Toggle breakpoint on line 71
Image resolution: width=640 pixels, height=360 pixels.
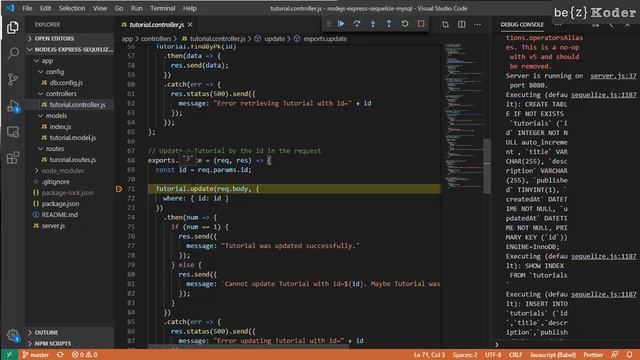pyautogui.click(x=119, y=189)
